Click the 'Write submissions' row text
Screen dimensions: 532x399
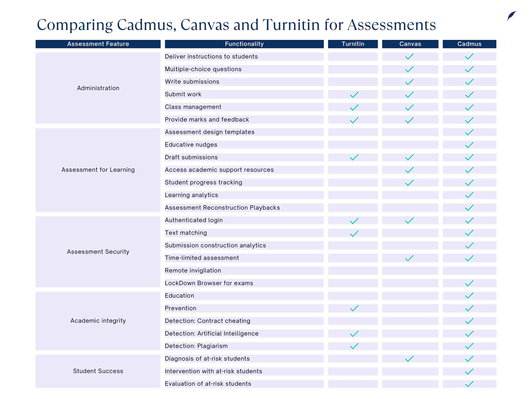[x=192, y=82]
